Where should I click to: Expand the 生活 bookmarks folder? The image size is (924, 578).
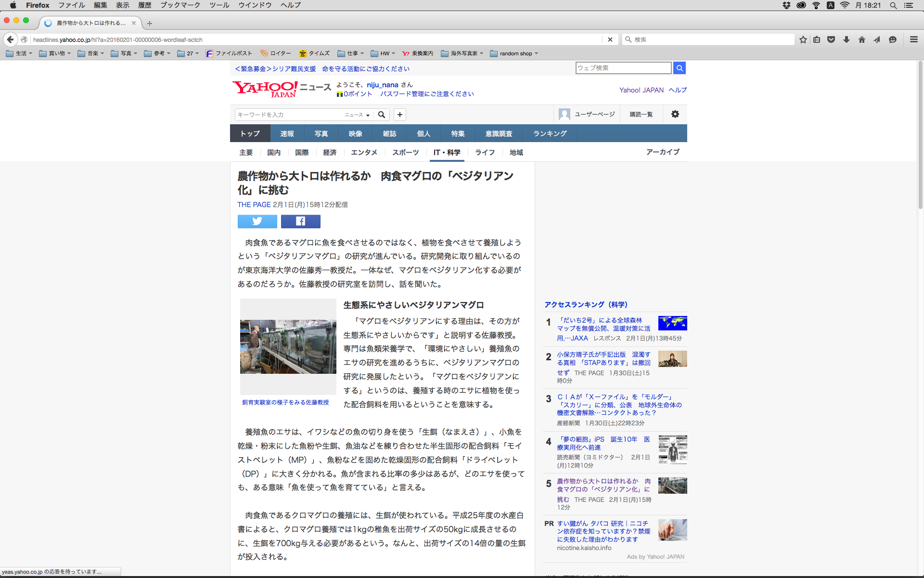coord(19,53)
